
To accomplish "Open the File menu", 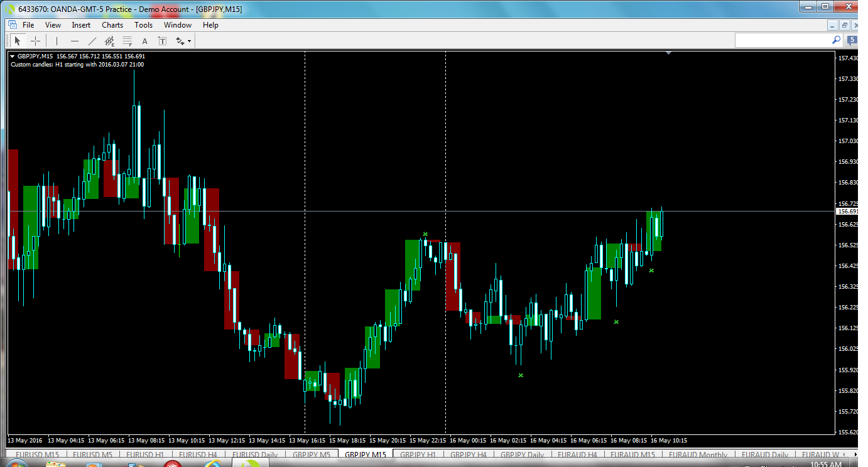I will coord(28,25).
